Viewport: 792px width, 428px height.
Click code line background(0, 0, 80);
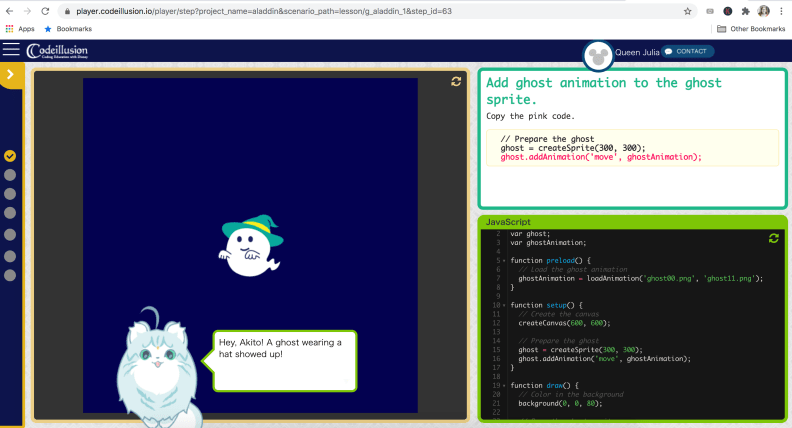[x=560, y=403]
